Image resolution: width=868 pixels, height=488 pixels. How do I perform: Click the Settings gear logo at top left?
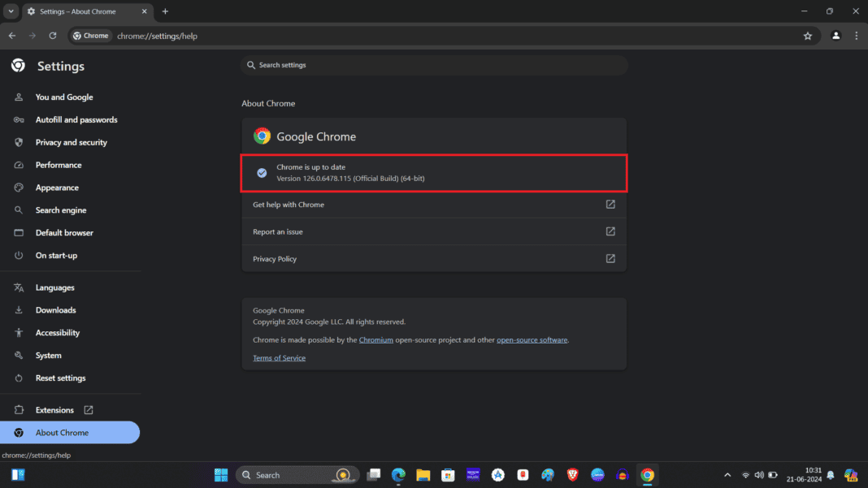pos(18,66)
